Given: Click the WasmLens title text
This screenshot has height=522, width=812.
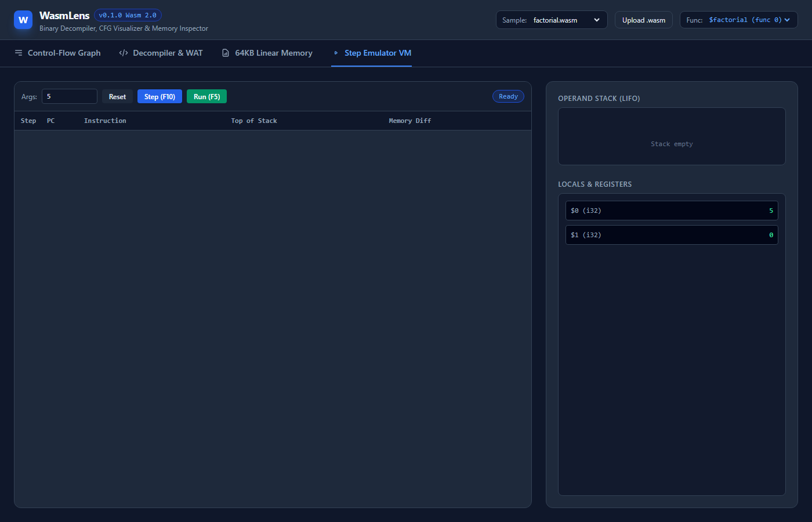Looking at the screenshot, I should (x=64, y=16).
